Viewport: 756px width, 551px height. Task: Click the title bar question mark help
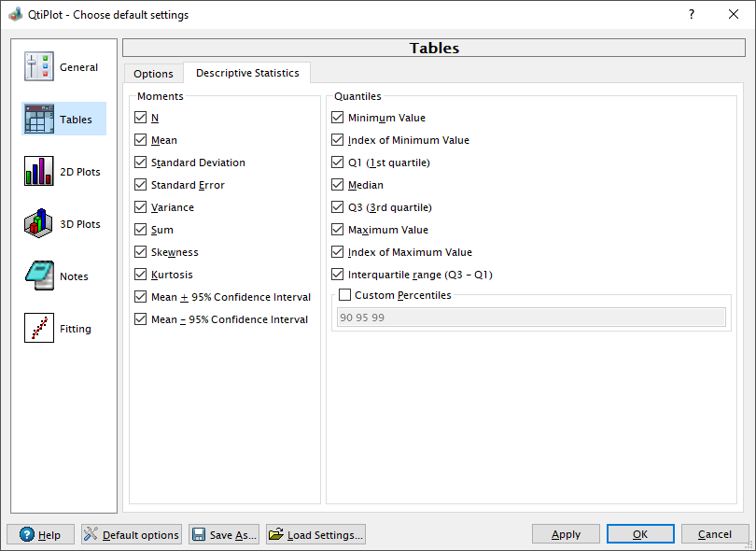(692, 14)
